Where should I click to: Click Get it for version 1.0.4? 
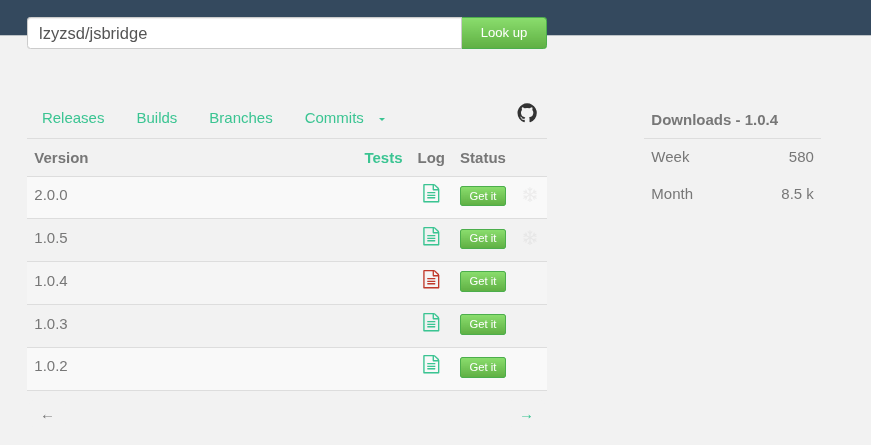coord(483,282)
